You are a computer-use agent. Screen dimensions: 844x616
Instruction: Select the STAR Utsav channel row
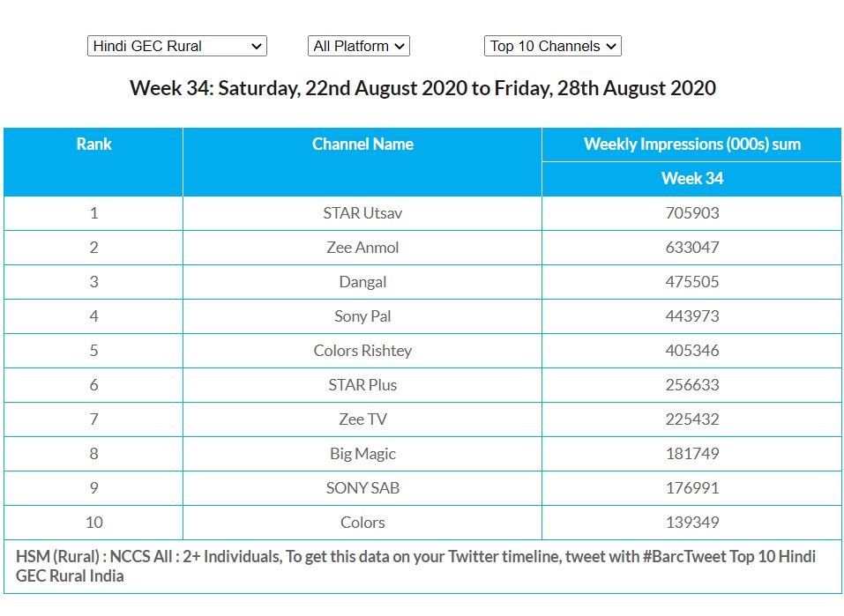click(x=362, y=213)
